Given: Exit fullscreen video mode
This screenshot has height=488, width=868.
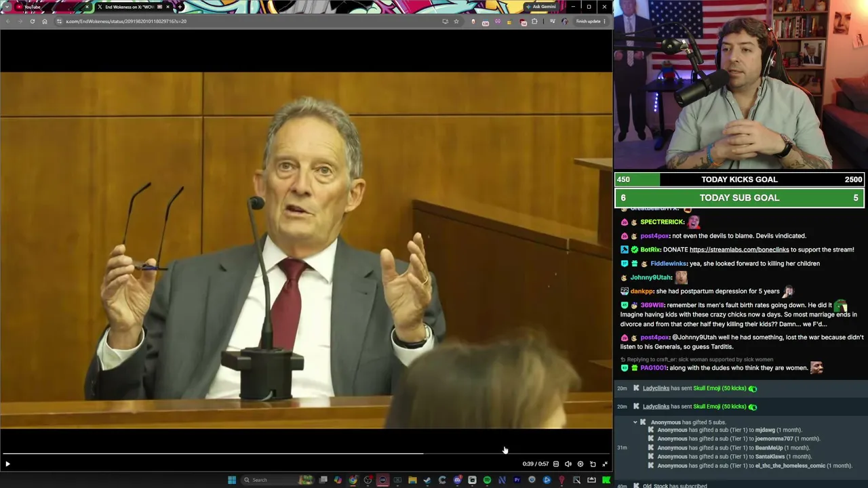Looking at the screenshot, I should [x=605, y=464].
